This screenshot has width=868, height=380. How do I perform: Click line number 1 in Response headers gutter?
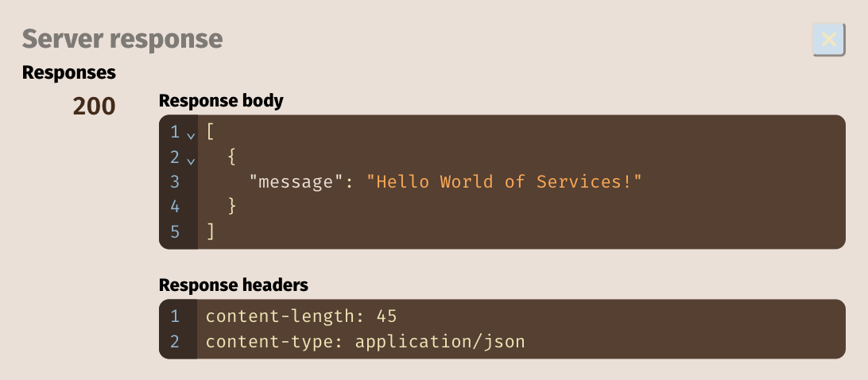(x=175, y=316)
